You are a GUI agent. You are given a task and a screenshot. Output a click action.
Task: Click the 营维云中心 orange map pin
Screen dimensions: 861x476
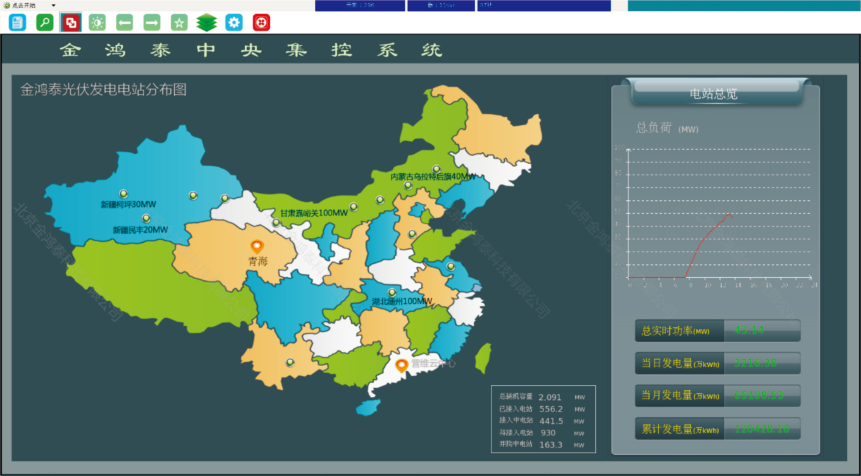click(x=402, y=366)
